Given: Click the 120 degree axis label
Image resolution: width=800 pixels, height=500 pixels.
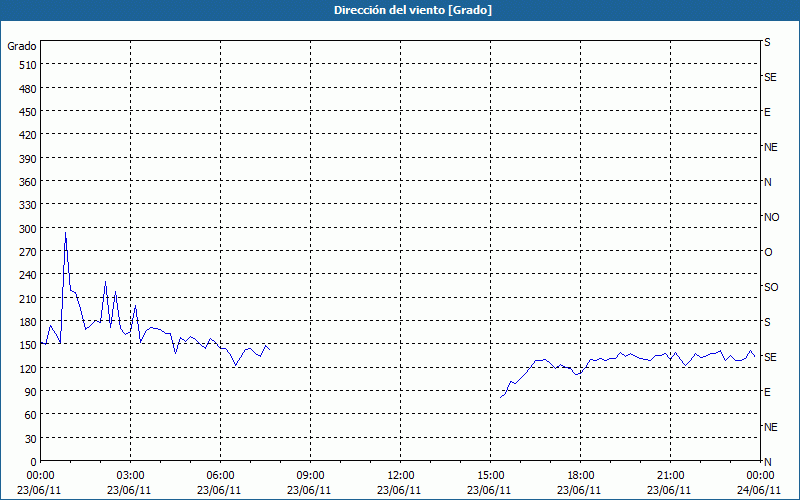Looking at the screenshot, I should click(x=29, y=369).
